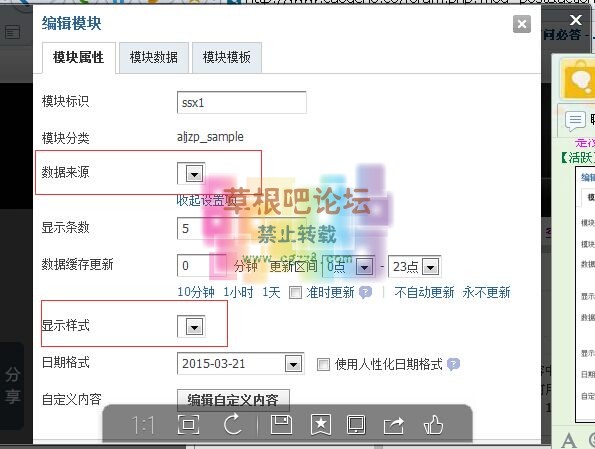Viewport: 595px width, 449px height.
Task: Save the image using the floppy disk icon
Action: (x=281, y=424)
